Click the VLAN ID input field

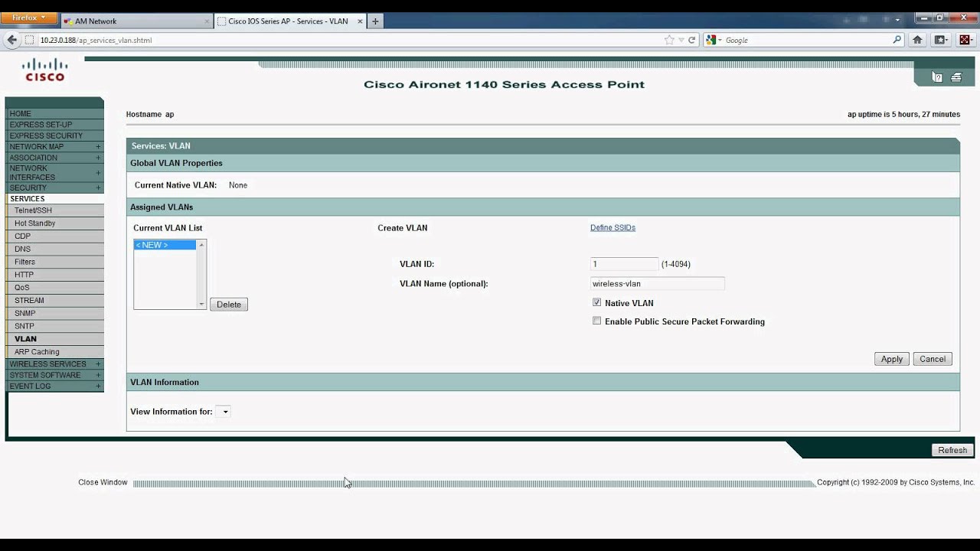[624, 264]
